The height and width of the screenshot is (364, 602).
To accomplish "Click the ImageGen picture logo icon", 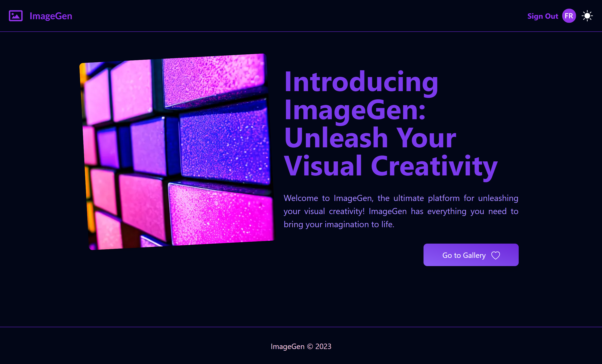I will pyautogui.click(x=16, y=16).
